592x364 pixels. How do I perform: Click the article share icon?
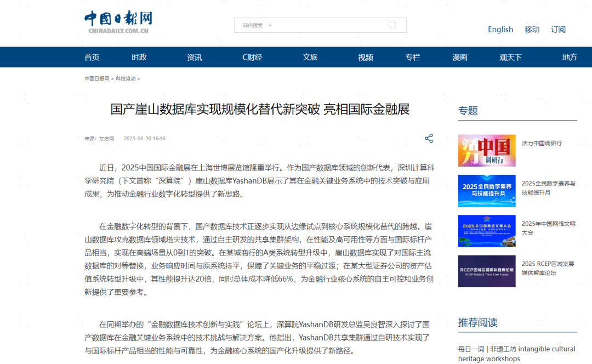tap(429, 138)
